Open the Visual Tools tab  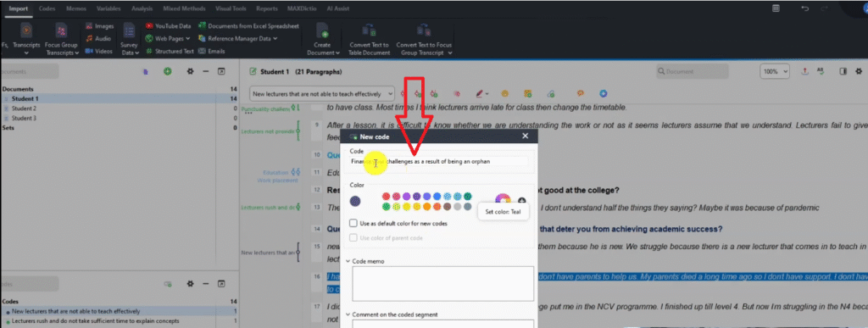coord(231,8)
